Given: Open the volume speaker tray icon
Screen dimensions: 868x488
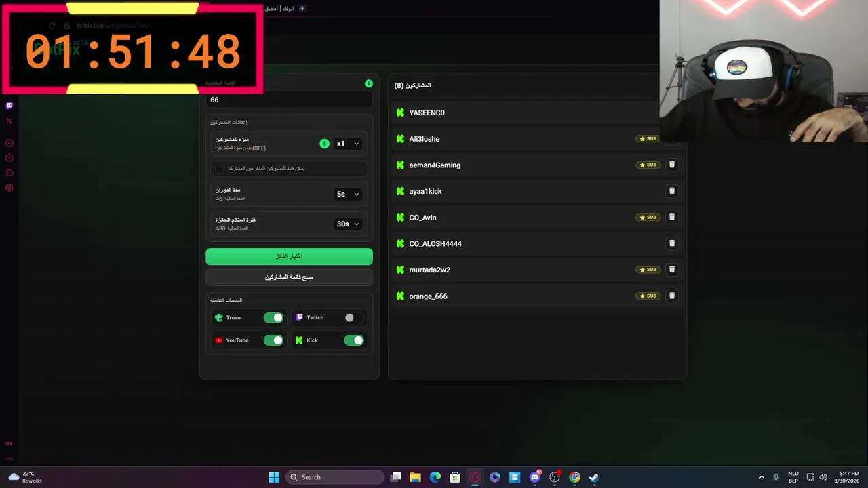Looking at the screenshot, I should 823,477.
